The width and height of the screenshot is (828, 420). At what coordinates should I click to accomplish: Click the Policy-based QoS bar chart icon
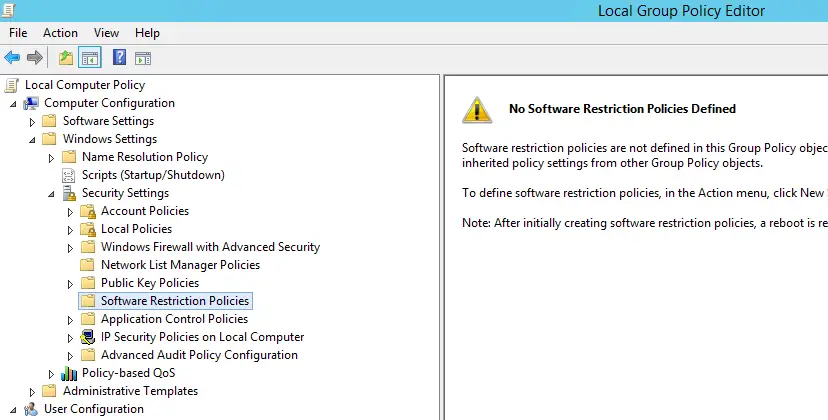[x=69, y=374]
